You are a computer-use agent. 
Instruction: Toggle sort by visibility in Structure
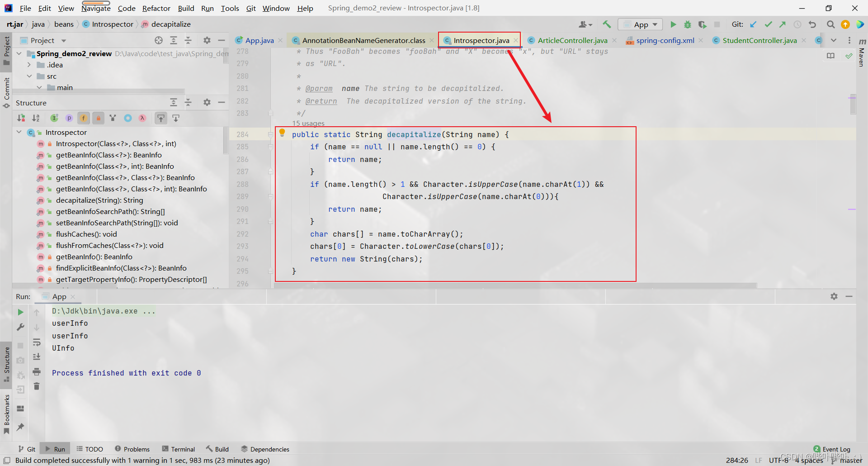[21, 118]
